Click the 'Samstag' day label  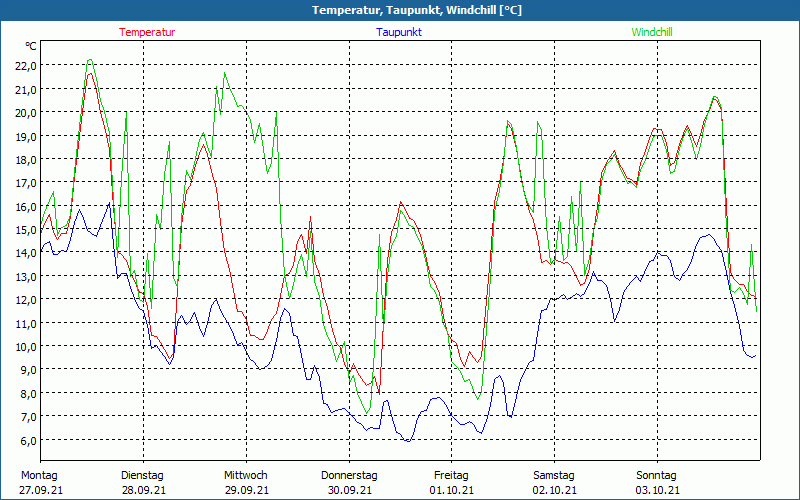coord(554,476)
